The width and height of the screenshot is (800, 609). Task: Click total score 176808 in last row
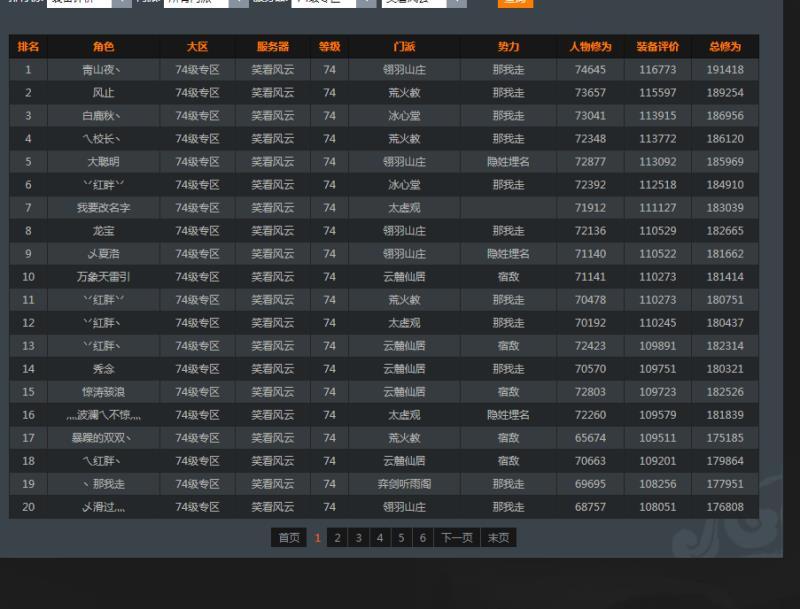(x=725, y=507)
